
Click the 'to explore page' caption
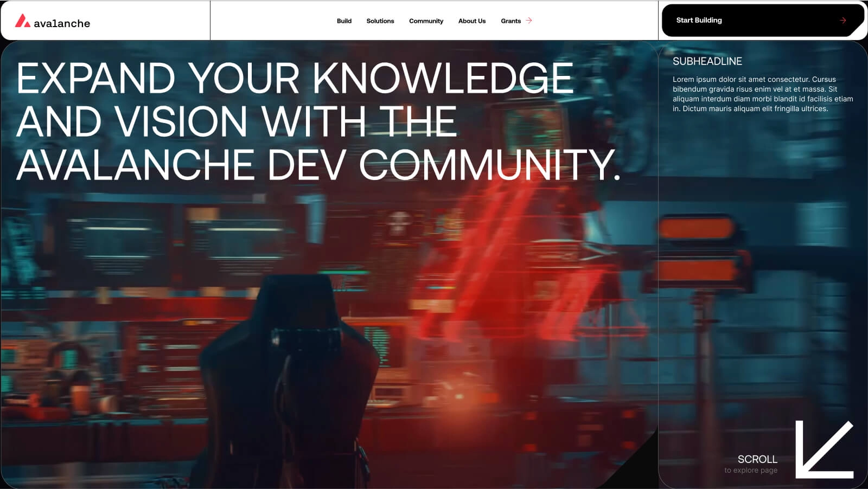pos(750,471)
